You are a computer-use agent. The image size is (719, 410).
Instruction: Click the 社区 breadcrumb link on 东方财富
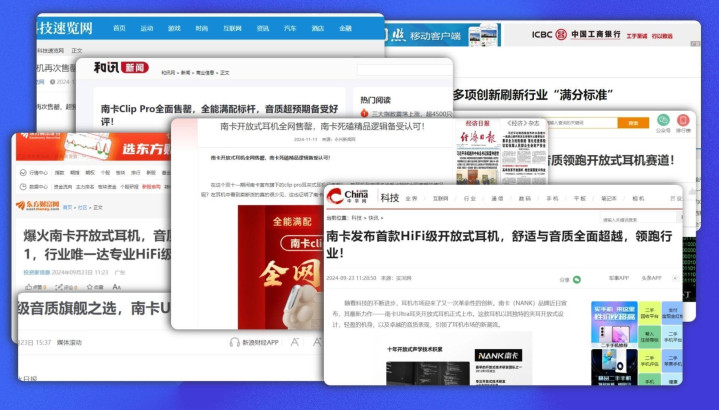click(82, 207)
